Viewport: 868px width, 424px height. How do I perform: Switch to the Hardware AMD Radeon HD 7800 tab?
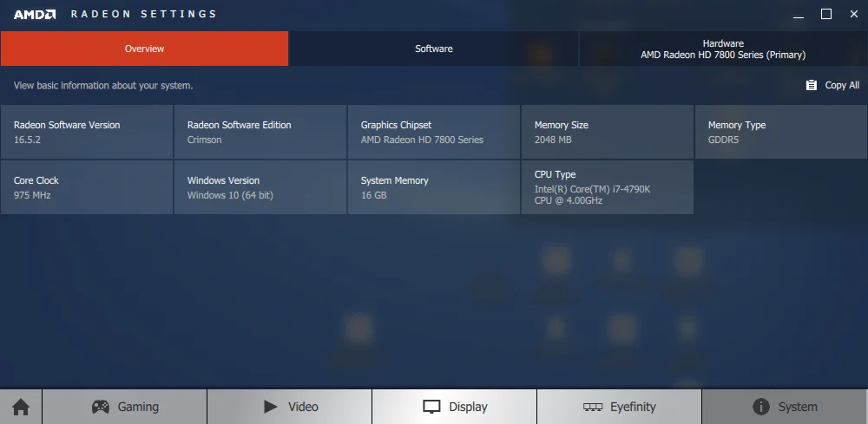(723, 49)
